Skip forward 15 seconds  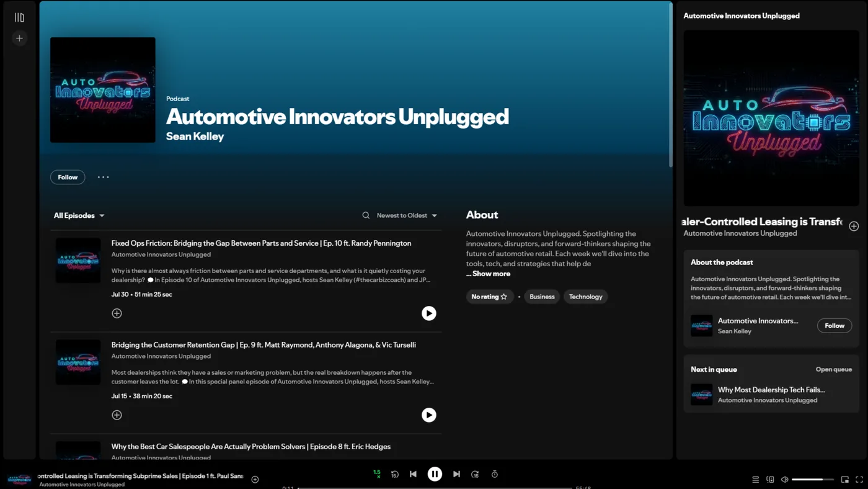475,474
